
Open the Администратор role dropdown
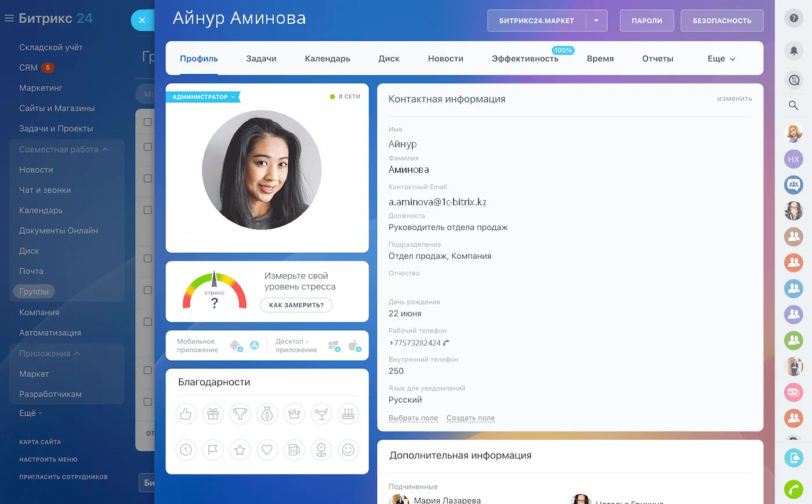(x=204, y=97)
